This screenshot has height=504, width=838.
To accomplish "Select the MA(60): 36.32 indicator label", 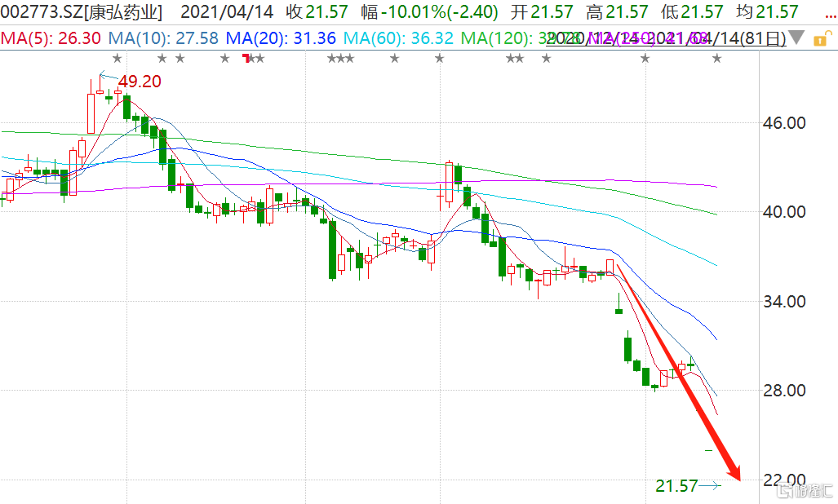I will tap(398, 38).
